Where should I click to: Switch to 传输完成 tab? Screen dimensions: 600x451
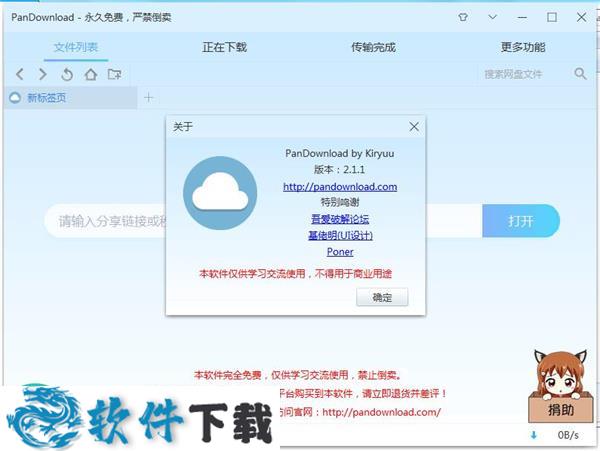tap(373, 47)
